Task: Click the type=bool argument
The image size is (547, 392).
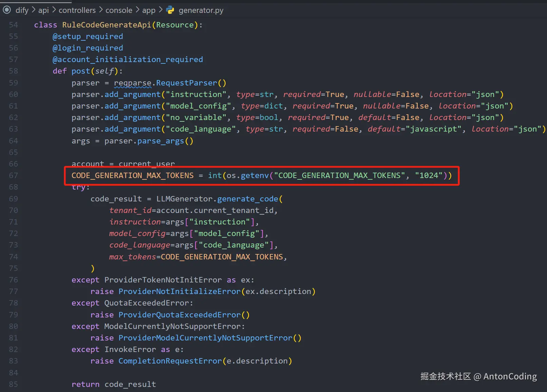Action: [x=257, y=117]
